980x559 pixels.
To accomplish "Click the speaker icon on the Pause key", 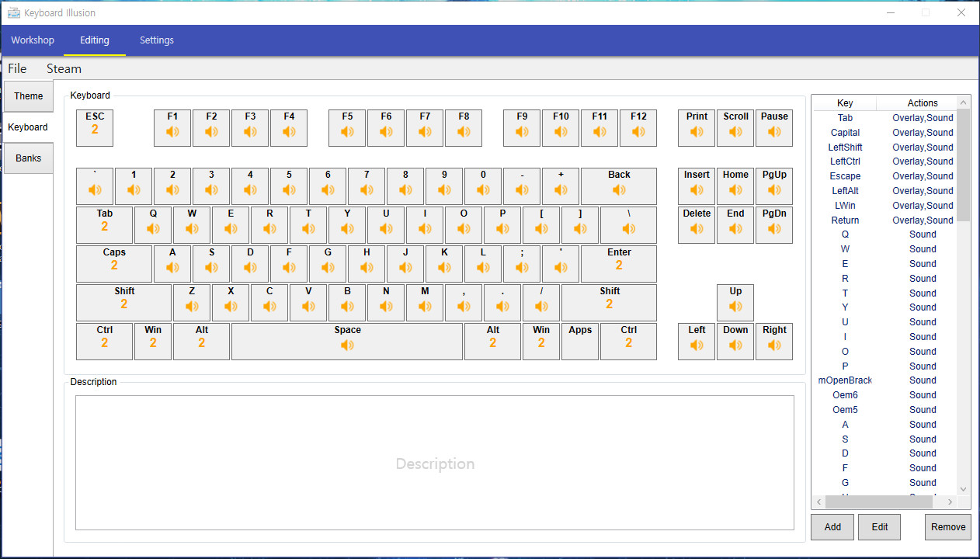I will click(774, 134).
